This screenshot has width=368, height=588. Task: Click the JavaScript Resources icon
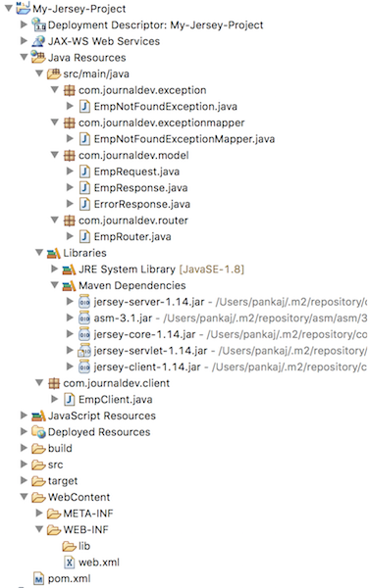(38, 416)
